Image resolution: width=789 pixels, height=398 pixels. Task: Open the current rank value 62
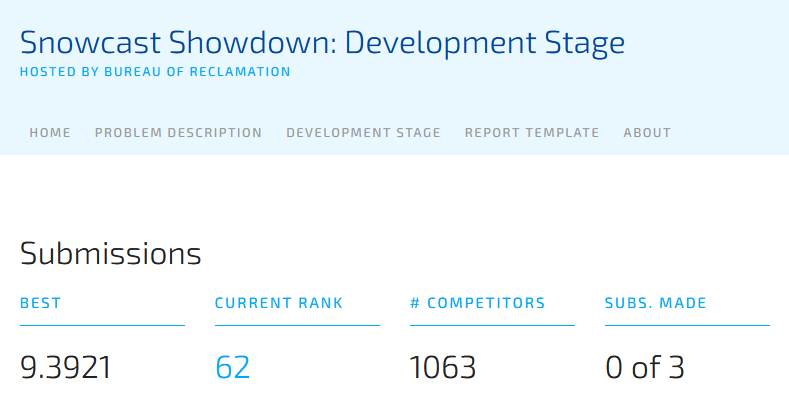pos(232,367)
